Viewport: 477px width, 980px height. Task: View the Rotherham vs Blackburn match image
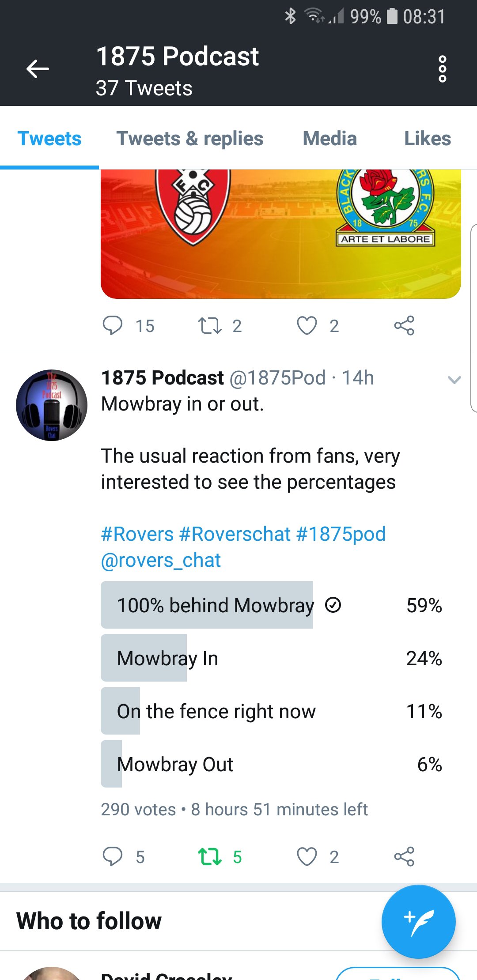(x=281, y=234)
